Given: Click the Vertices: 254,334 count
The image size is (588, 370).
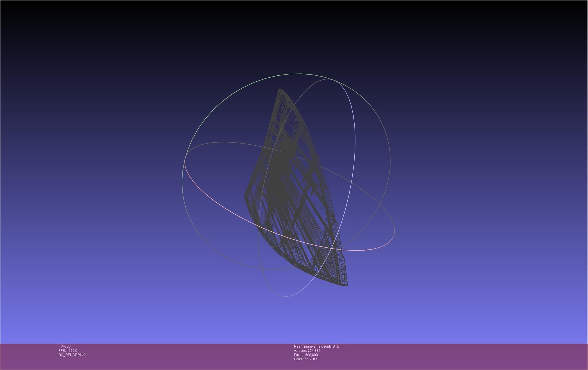Looking at the screenshot, I should (x=307, y=351).
